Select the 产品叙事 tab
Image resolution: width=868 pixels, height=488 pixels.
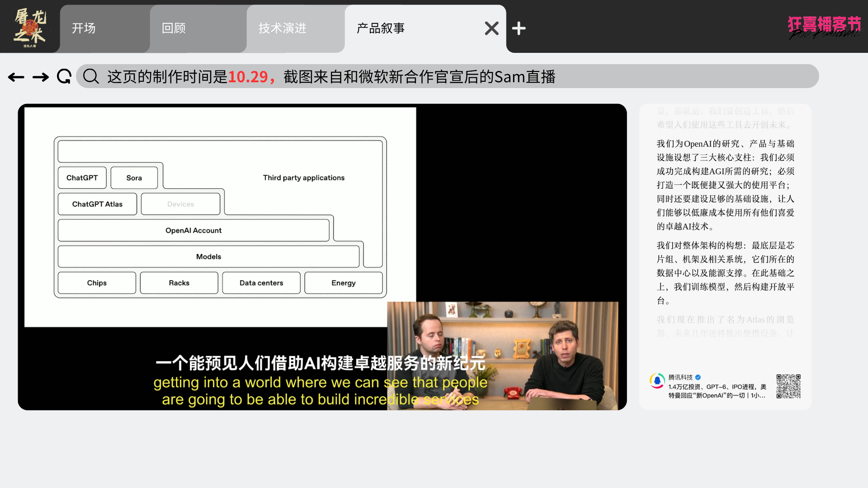[x=407, y=28]
